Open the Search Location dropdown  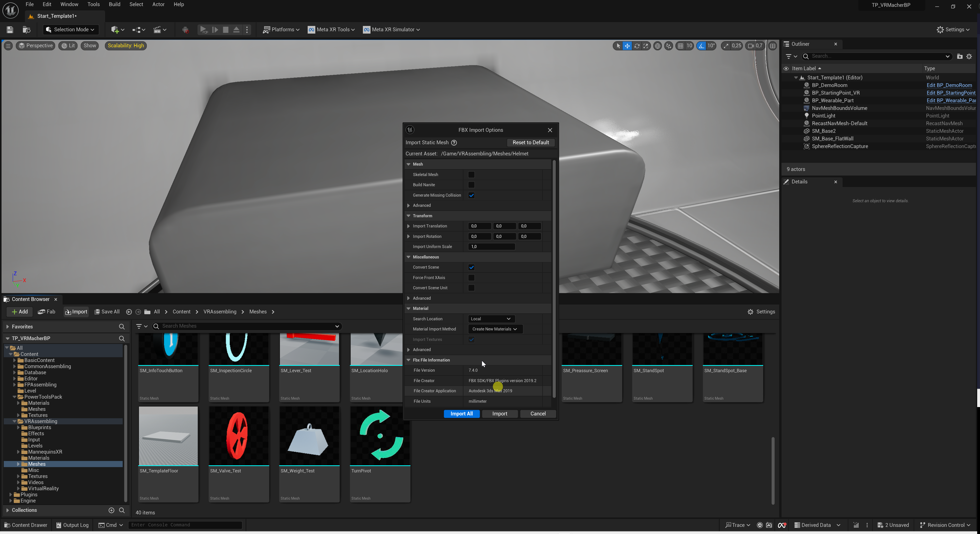point(491,319)
